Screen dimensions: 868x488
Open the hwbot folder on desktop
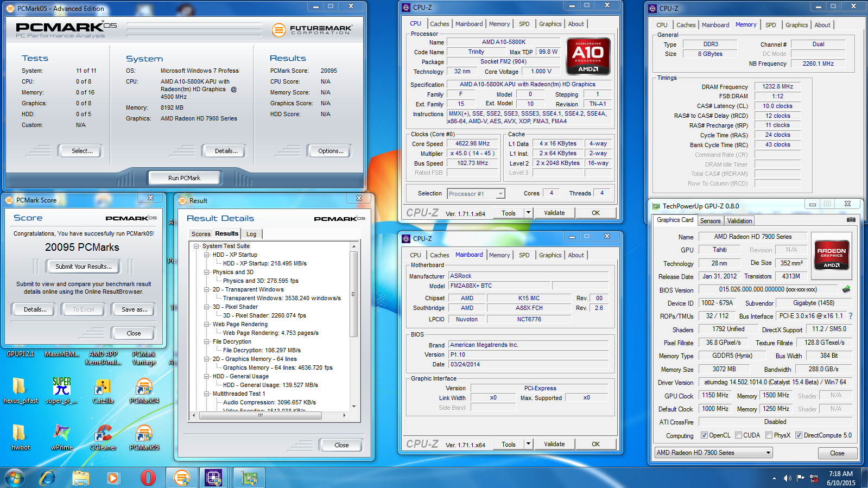[20, 437]
